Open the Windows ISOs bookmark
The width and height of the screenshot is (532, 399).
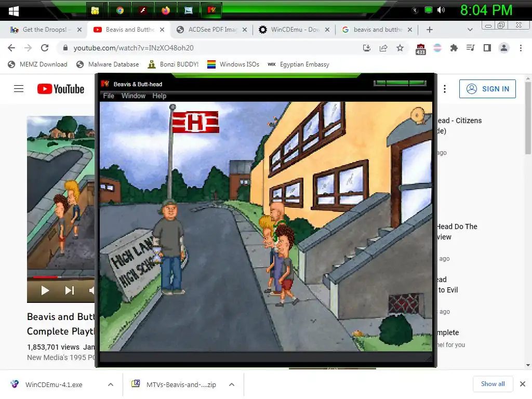233,64
